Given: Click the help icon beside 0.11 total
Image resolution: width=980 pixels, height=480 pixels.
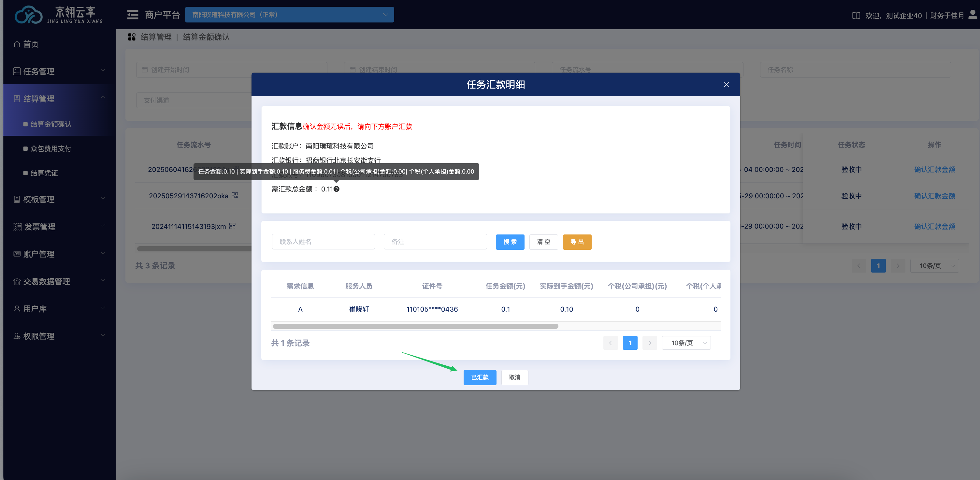Looking at the screenshot, I should (x=337, y=189).
